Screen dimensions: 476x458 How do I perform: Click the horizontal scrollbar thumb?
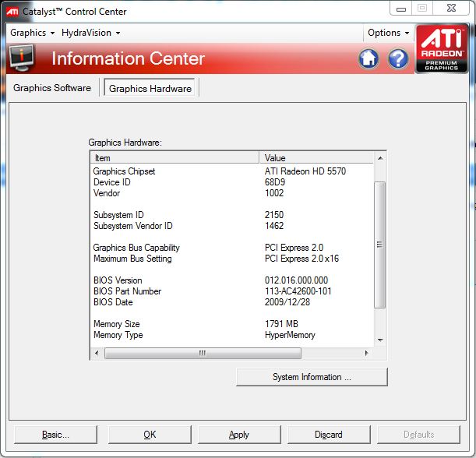(x=203, y=353)
